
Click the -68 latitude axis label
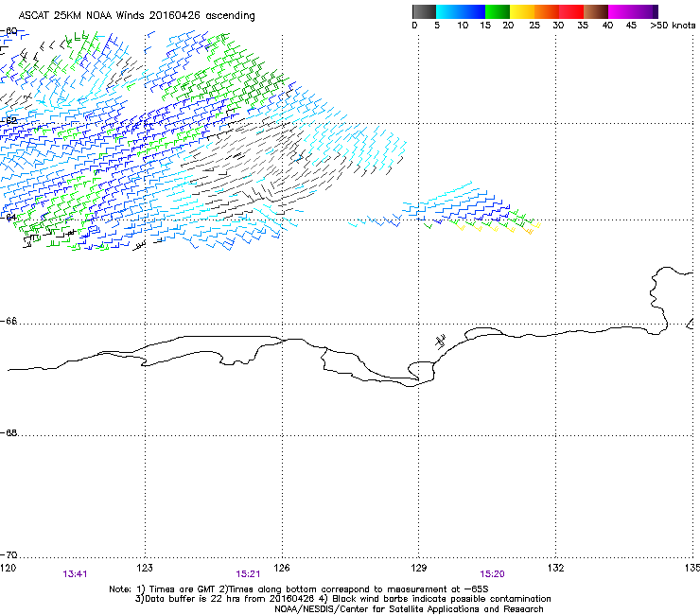[9, 432]
